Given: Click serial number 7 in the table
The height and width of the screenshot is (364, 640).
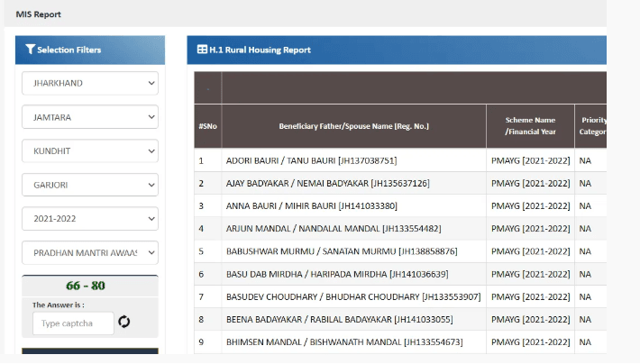Looking at the screenshot, I should point(201,297).
